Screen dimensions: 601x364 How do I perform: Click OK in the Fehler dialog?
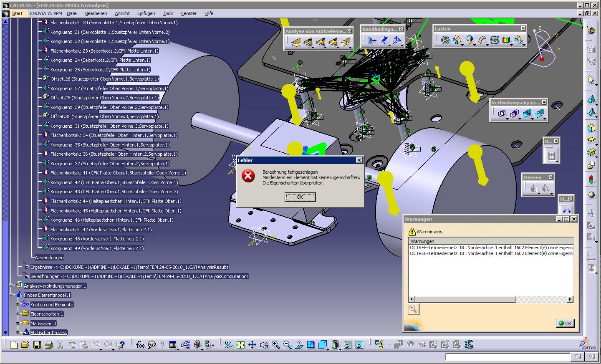click(300, 197)
